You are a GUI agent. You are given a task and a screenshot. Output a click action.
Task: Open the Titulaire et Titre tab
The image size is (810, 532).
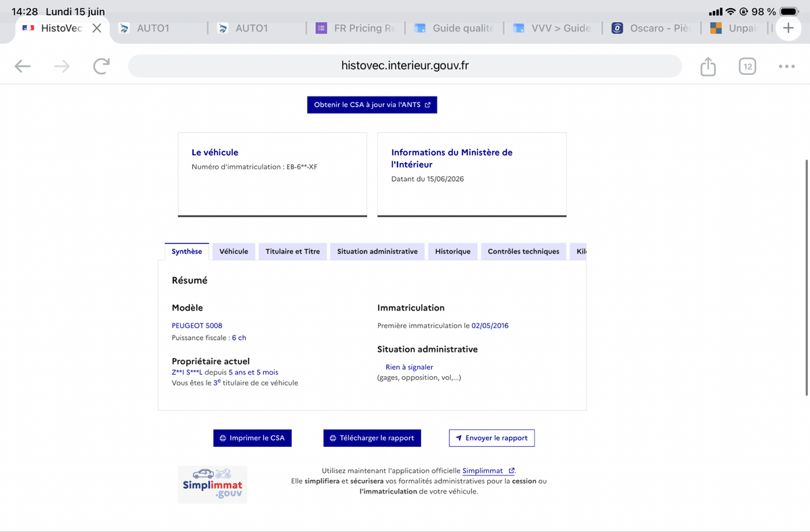click(x=293, y=251)
